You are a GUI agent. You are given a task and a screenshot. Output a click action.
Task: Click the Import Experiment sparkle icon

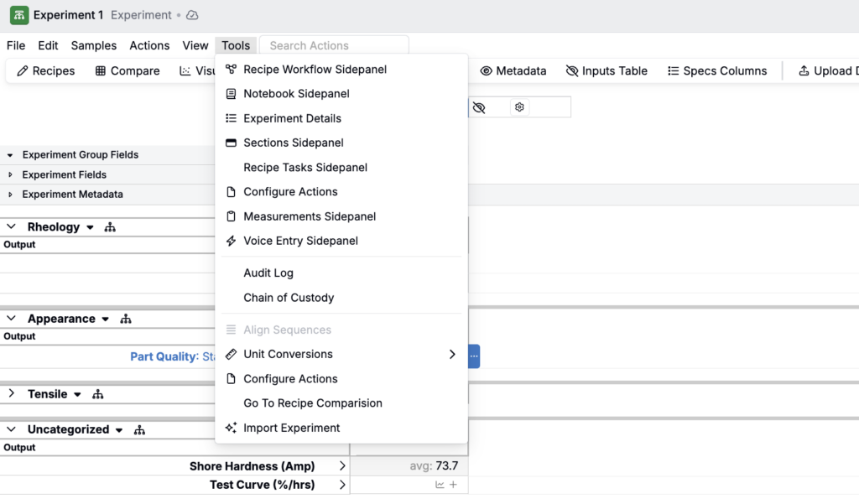tap(231, 428)
